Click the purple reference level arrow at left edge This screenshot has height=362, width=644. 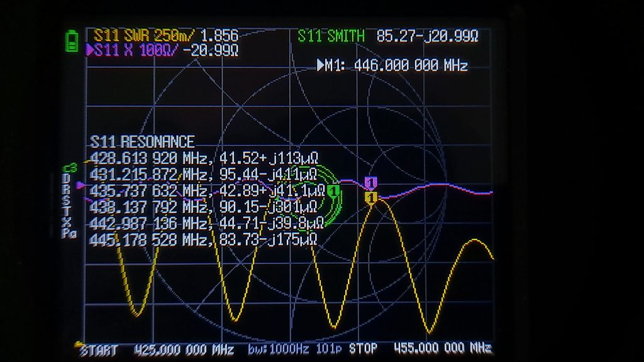pos(80,186)
